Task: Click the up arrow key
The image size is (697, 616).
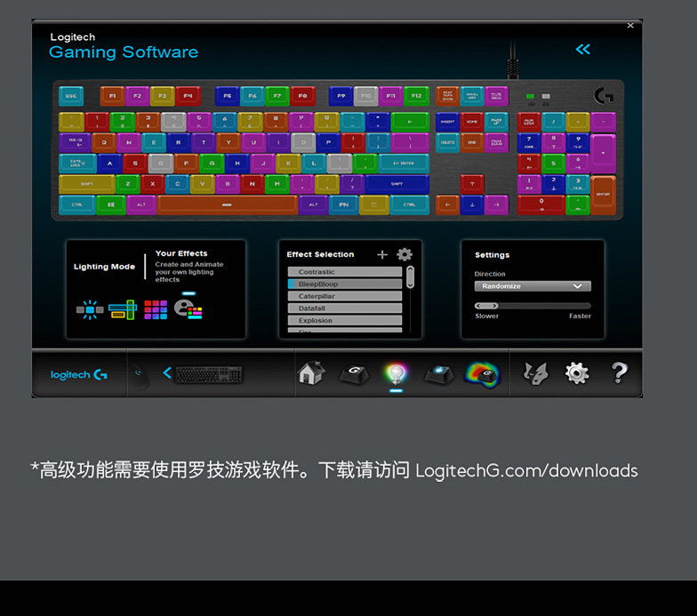Action: 472,184
